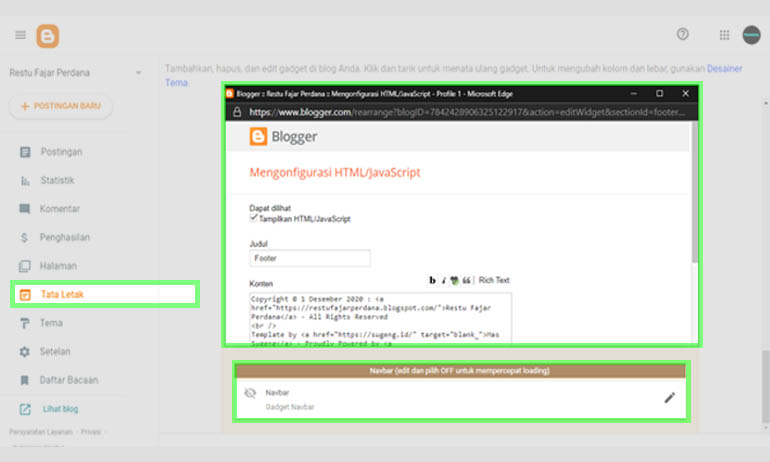Viewport: 770px width, 462px height.
Task: Click the Judul field containing Footer
Action: tap(310, 258)
